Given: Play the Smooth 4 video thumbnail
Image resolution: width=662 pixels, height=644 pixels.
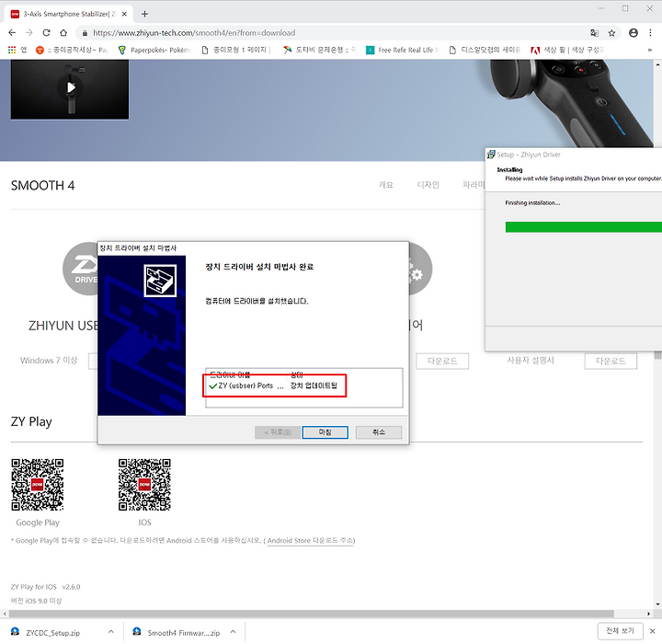Looking at the screenshot, I should [x=70, y=88].
